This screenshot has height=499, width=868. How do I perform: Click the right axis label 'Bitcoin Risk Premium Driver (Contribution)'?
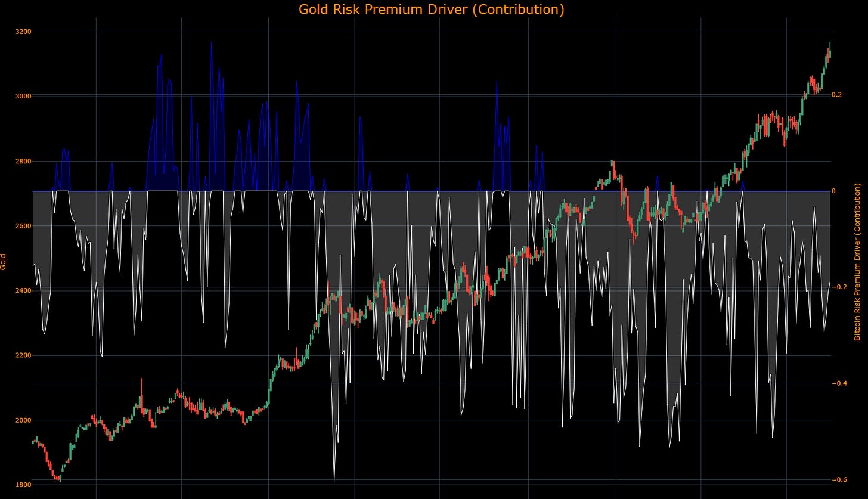click(x=858, y=262)
